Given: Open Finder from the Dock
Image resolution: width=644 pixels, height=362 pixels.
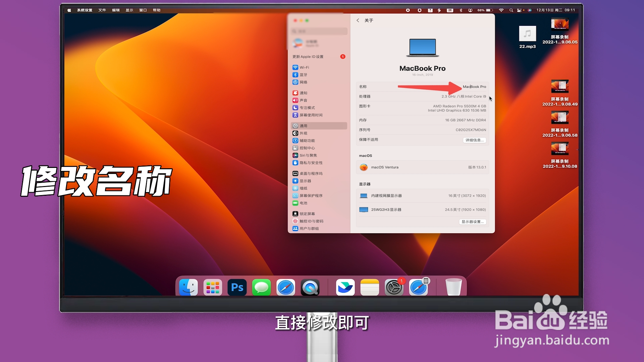Looking at the screenshot, I should point(189,287).
